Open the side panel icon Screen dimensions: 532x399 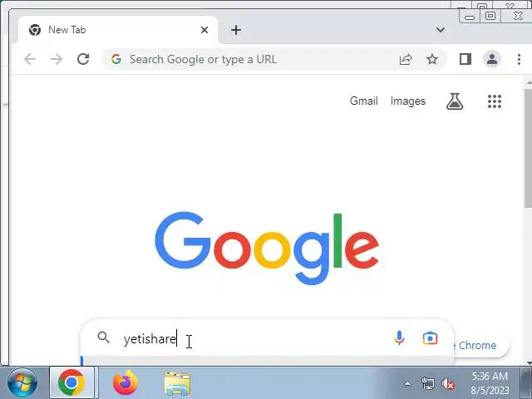[x=465, y=59]
